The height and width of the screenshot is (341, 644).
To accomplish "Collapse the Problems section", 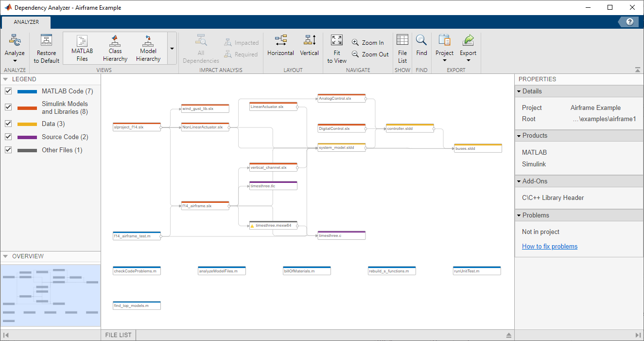I will [519, 215].
